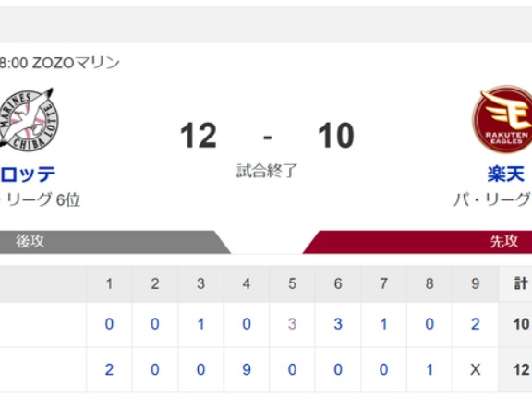Open Rakuten's 9th inning score 2
532x397 pixels.
475,324
